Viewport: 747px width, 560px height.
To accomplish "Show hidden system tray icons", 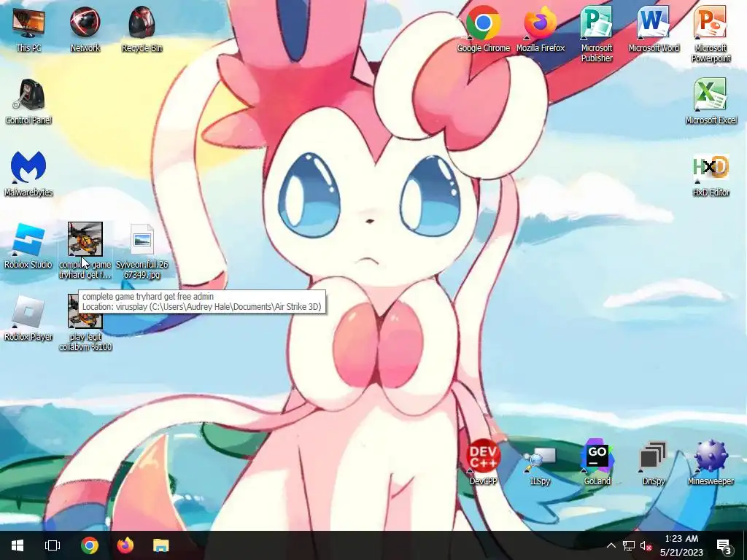I will pos(611,545).
